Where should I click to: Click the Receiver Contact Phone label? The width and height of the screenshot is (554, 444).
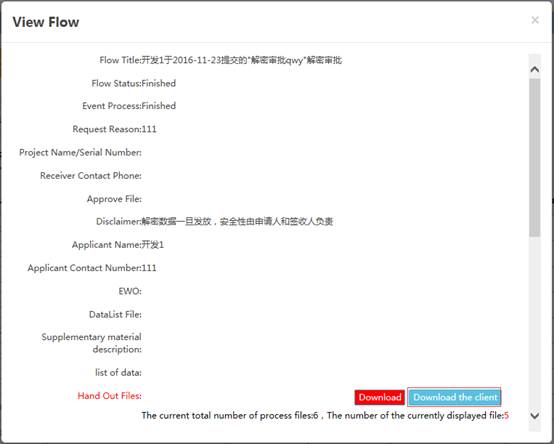pyautogui.click(x=91, y=176)
